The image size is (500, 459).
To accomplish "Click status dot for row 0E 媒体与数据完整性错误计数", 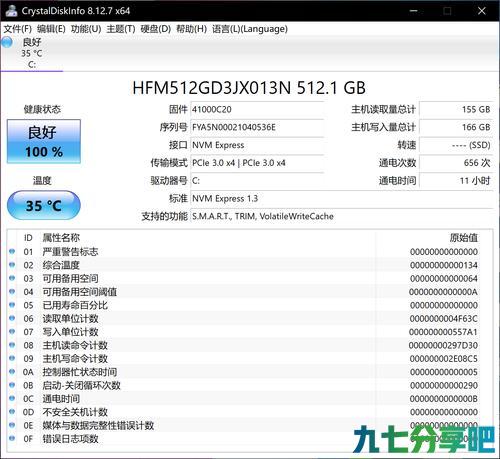I will click(x=12, y=424).
